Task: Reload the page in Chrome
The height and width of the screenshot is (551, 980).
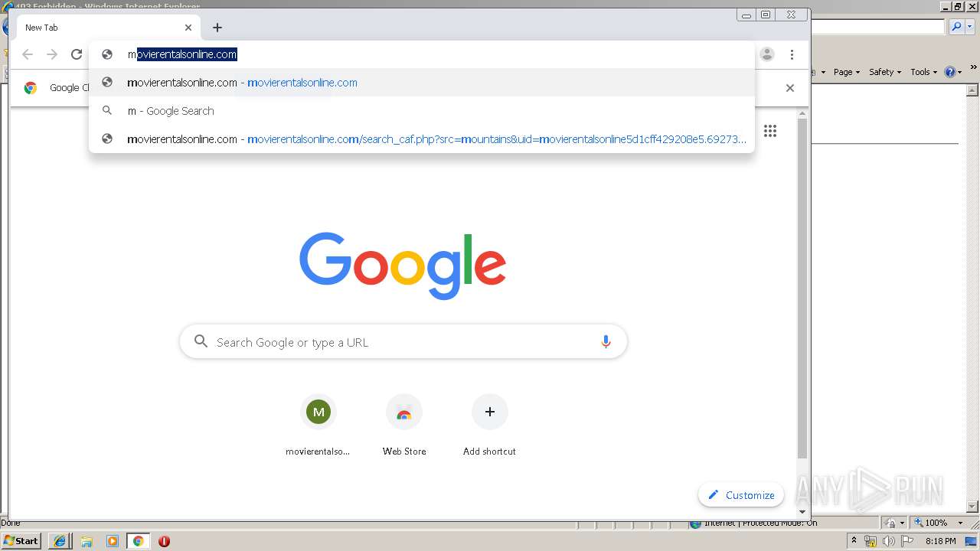Action: [77, 54]
